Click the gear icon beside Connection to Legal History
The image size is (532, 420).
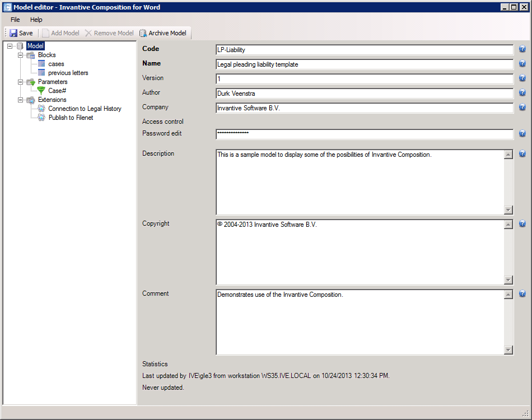click(41, 108)
